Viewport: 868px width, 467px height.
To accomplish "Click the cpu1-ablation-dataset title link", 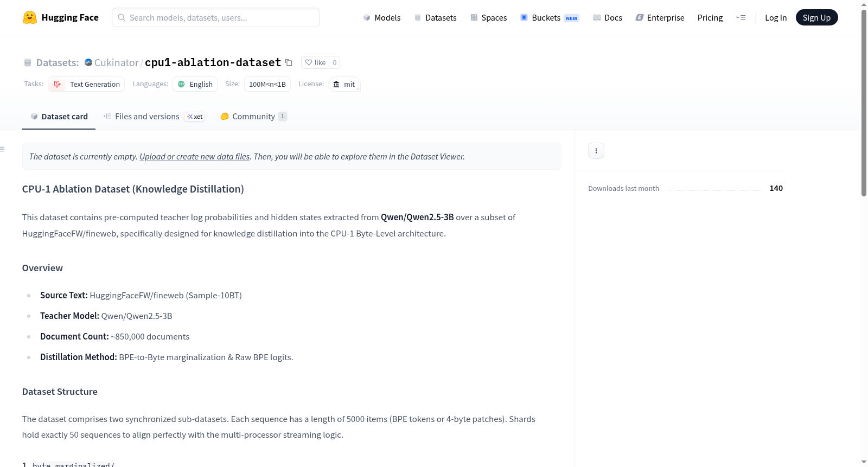I will 213,62.
